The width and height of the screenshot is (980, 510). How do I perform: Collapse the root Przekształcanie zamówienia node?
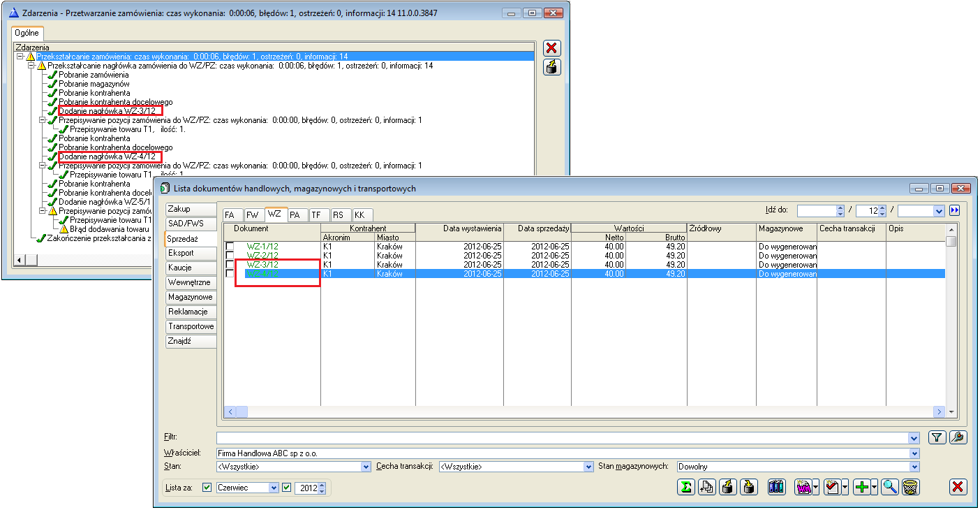20,57
